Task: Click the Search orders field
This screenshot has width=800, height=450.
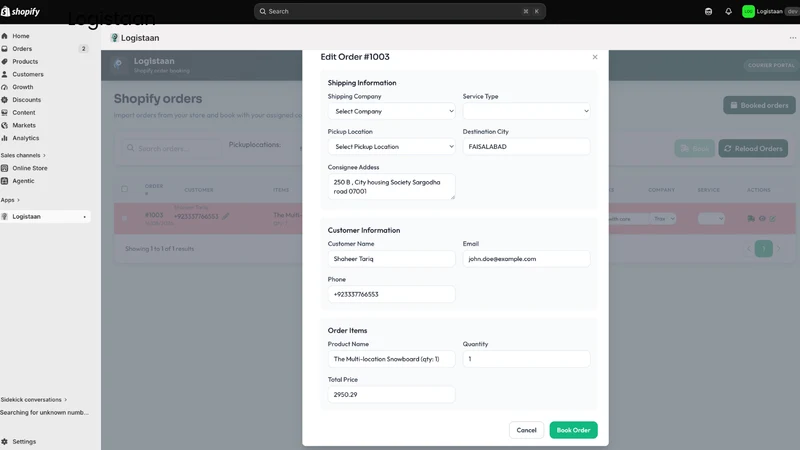Action: tap(171, 148)
